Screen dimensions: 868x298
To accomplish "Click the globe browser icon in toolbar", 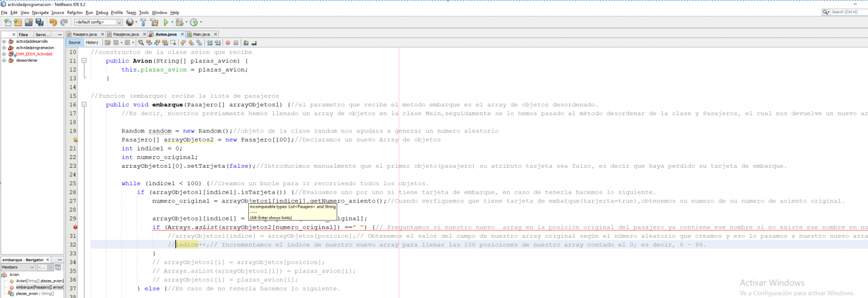I will pos(130,22).
